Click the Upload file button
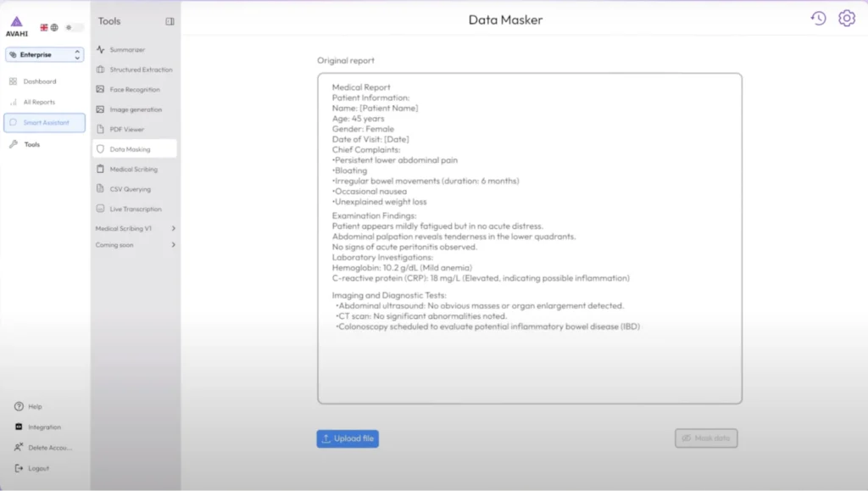The height and width of the screenshot is (491, 868). pos(348,438)
